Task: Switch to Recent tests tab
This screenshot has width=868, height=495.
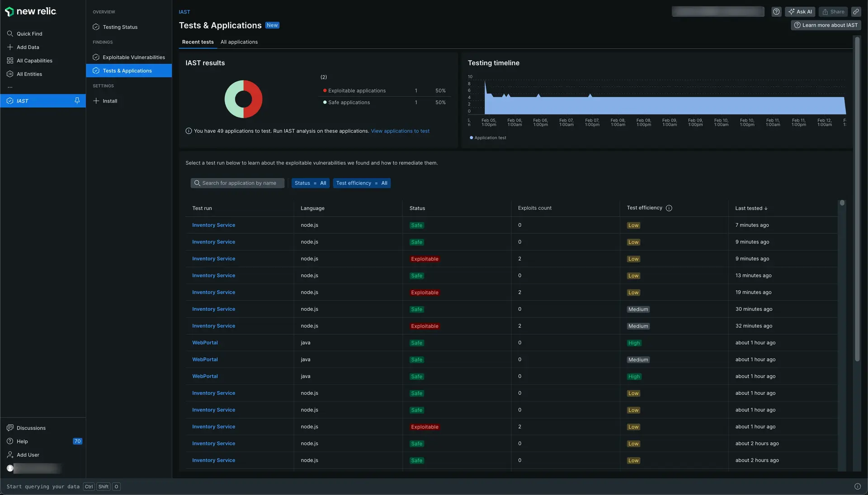Action: tap(198, 42)
